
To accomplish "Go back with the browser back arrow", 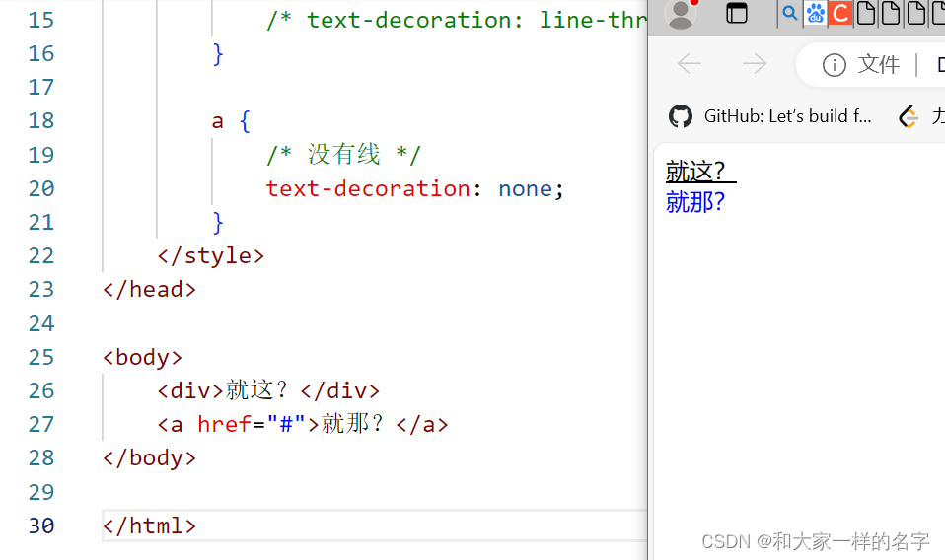I will coord(690,64).
